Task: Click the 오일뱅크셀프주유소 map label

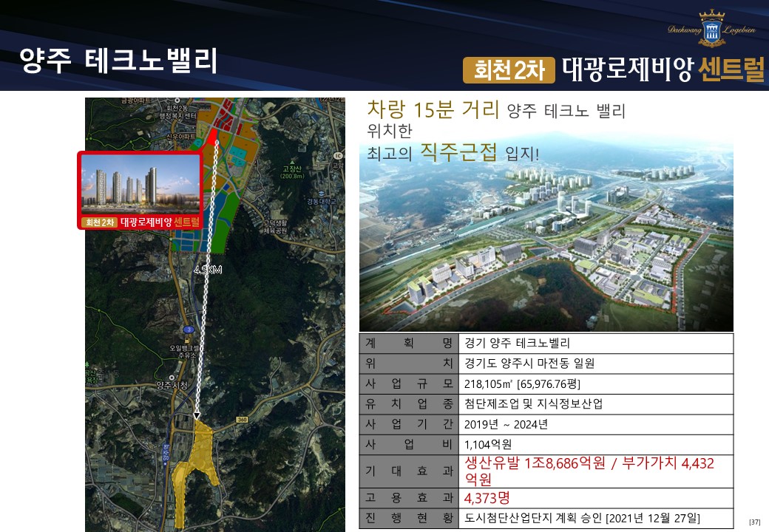Action: pyautogui.click(x=186, y=351)
